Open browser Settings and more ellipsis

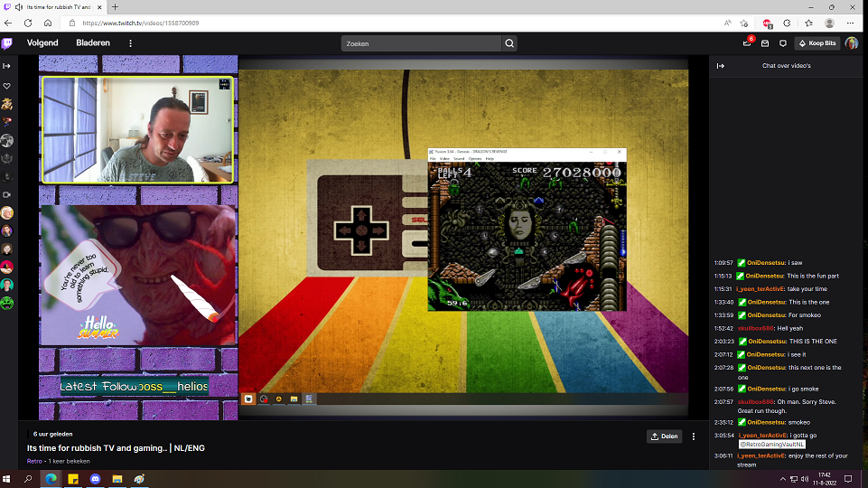850,23
